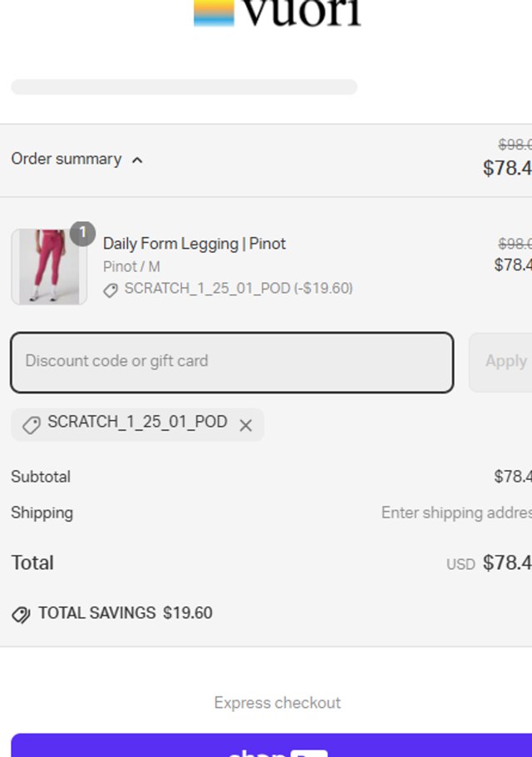Select the SCRATCH_1_25_01_POD chip label
This screenshot has height=757, width=532.
click(137, 423)
